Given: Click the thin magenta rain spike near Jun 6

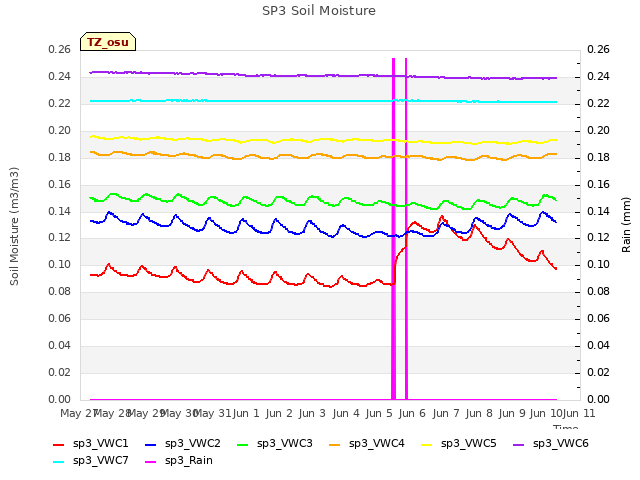Looking at the screenshot, I should tap(406, 229).
